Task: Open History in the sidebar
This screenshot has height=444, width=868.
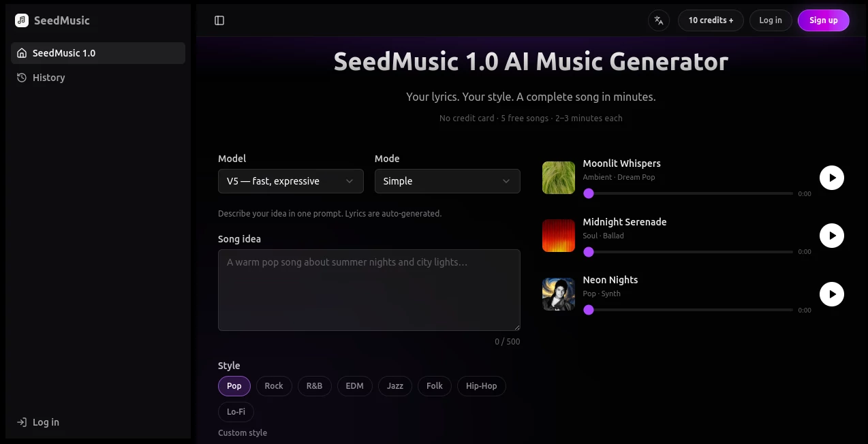Action: coord(98,78)
